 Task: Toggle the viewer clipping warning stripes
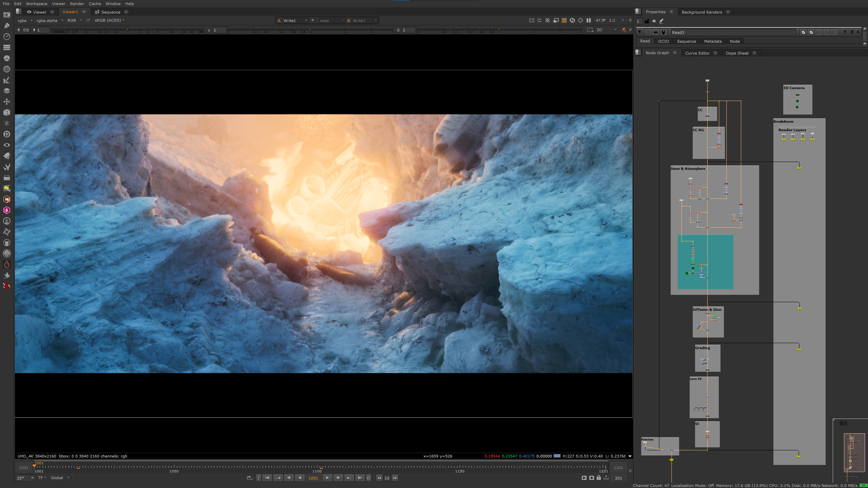tap(548, 20)
